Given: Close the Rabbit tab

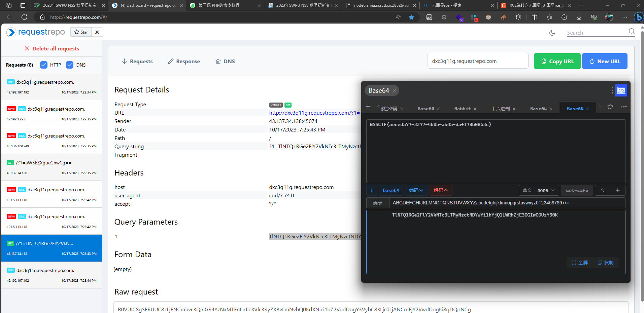Looking at the screenshot, I should [x=475, y=109].
